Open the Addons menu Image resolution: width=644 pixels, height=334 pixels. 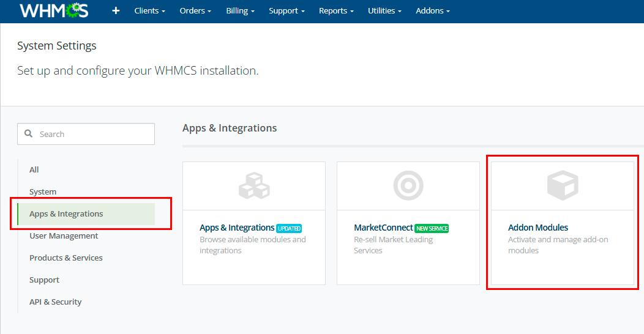coord(432,11)
